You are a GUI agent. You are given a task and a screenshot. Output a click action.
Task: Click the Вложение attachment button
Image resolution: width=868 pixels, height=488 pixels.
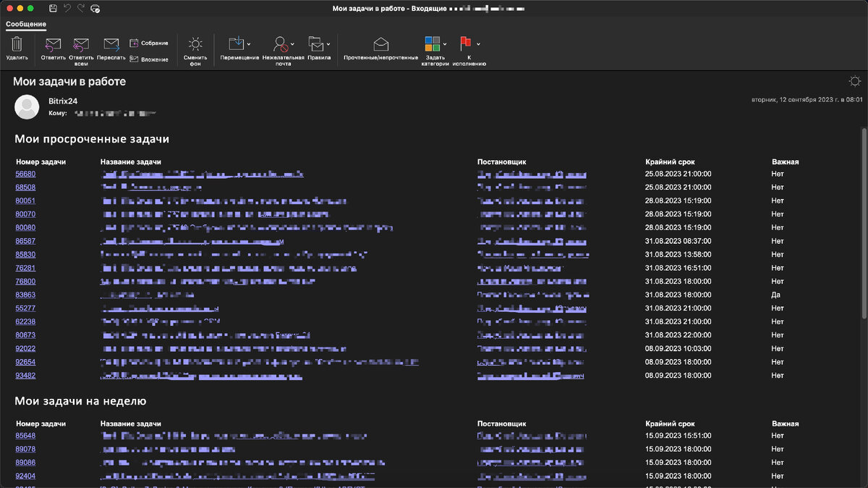click(x=149, y=59)
